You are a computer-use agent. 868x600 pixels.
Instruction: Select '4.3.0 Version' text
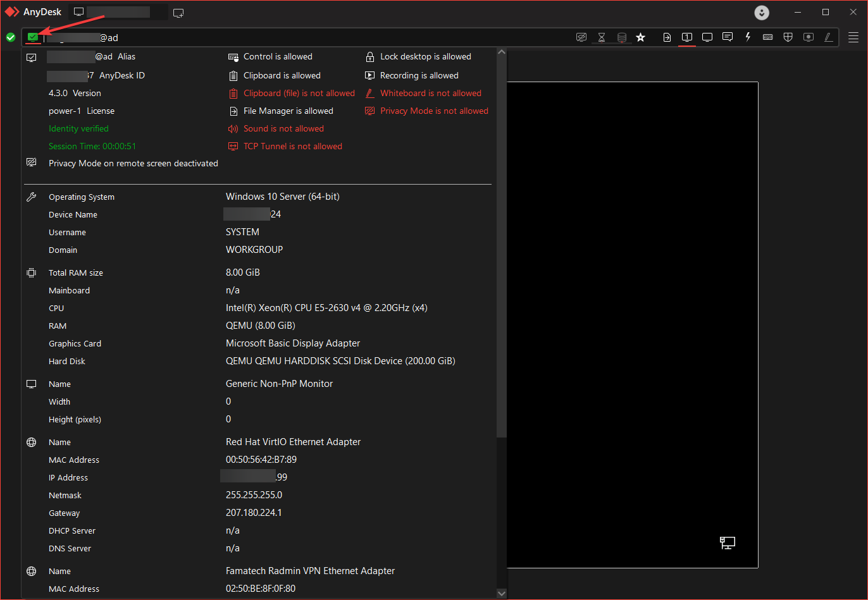coord(75,93)
